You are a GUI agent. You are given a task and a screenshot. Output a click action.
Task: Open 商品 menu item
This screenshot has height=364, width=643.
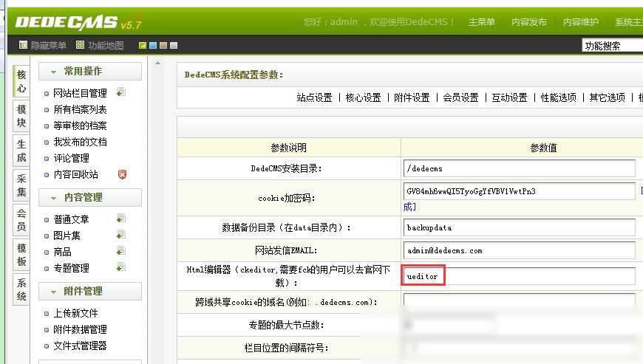pyautogui.click(x=62, y=251)
